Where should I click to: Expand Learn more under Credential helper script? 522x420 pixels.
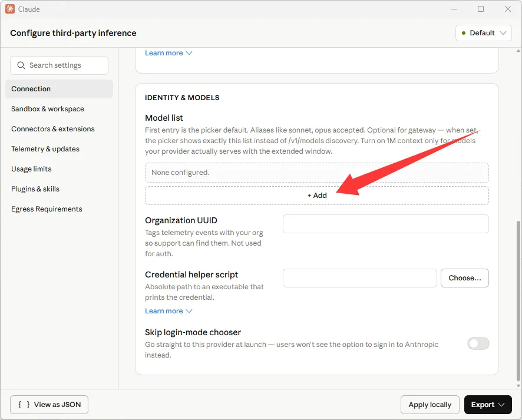[169, 311]
